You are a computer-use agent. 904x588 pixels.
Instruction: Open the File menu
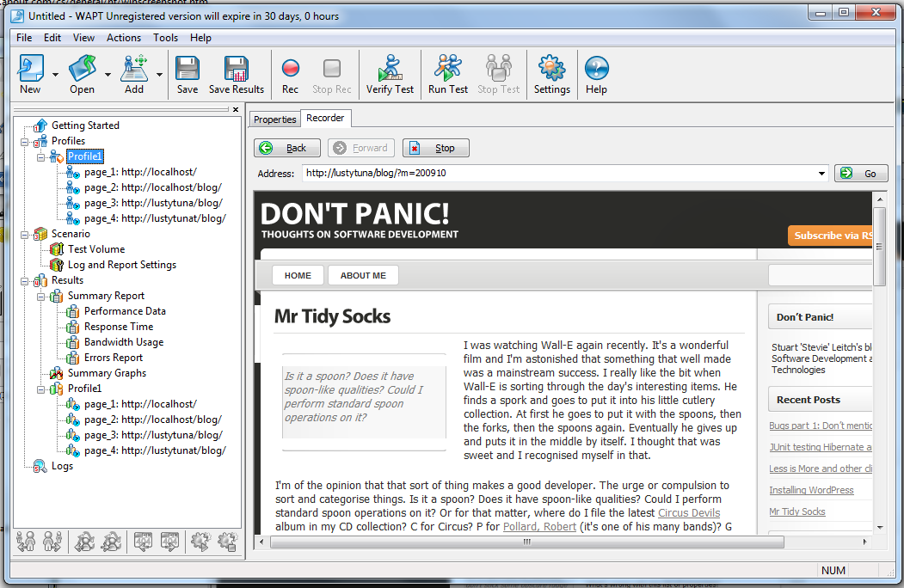coord(24,38)
